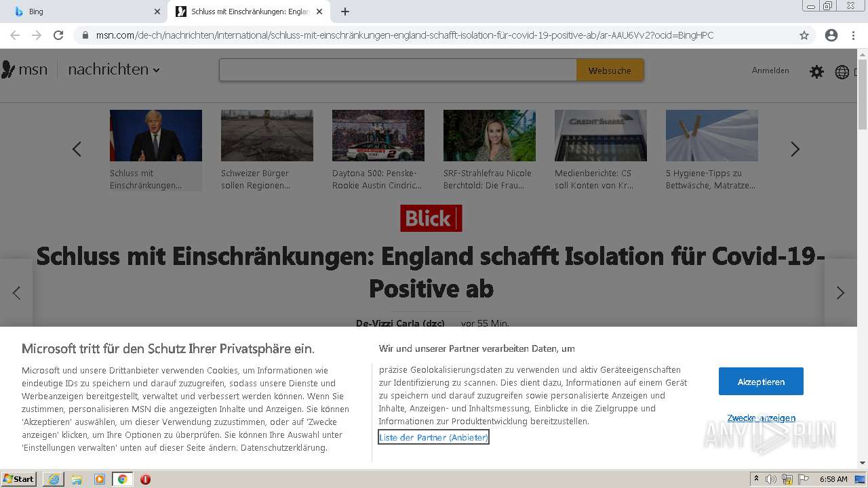The image size is (868, 488).
Task: Click the network tray icon
Action: tap(787, 479)
